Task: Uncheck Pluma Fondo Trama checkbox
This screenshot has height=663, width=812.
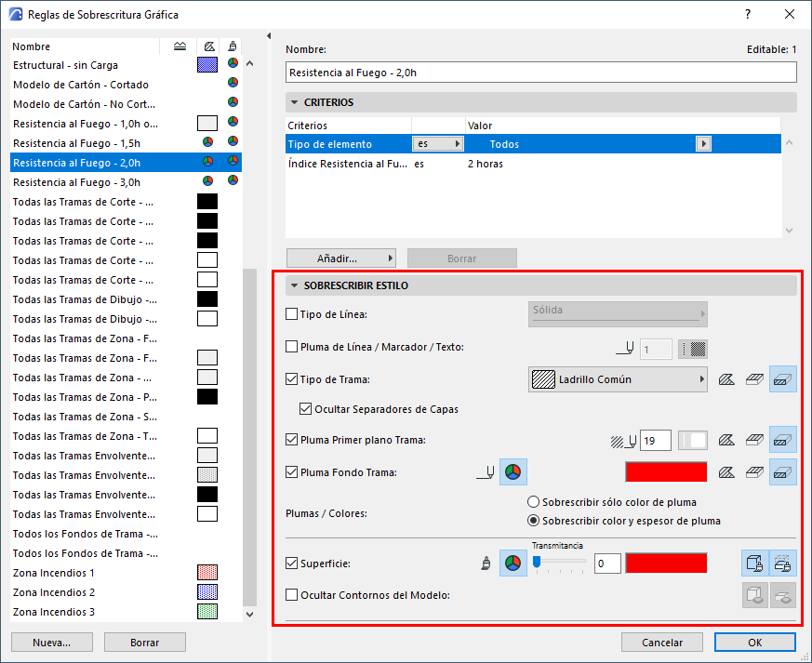Action: (x=291, y=472)
